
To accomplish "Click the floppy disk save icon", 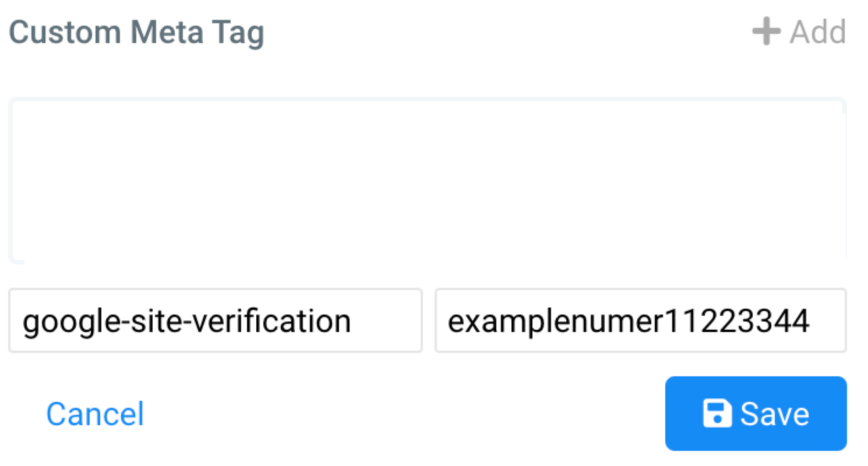I will (717, 414).
